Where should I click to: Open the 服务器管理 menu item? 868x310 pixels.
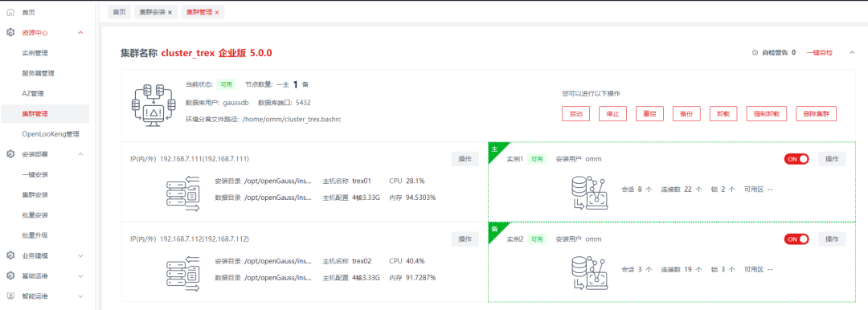coord(39,73)
